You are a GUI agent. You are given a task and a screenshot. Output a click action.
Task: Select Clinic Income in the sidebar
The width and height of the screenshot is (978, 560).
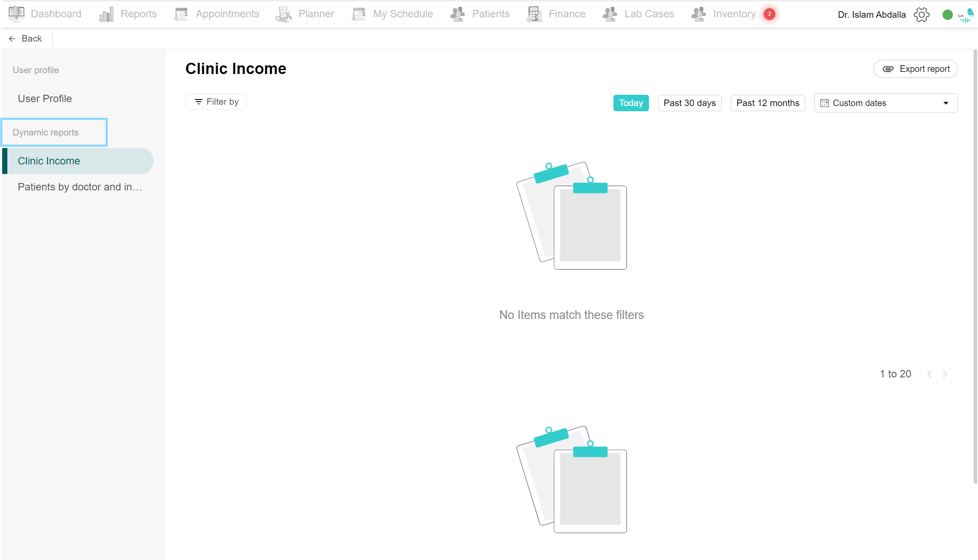(78, 161)
